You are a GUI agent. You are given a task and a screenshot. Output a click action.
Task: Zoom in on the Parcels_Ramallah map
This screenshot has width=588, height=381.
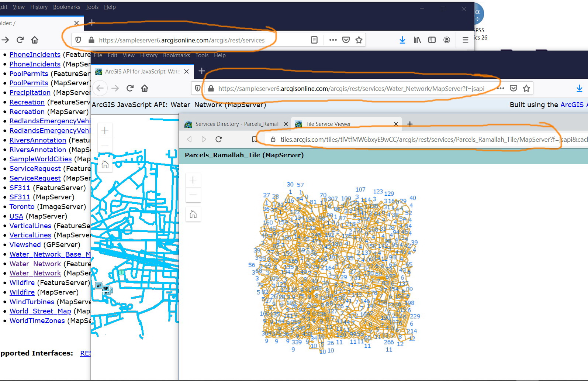tap(193, 180)
